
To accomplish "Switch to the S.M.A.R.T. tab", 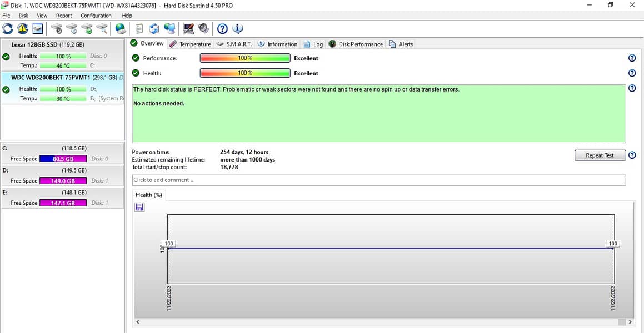I will click(x=234, y=44).
